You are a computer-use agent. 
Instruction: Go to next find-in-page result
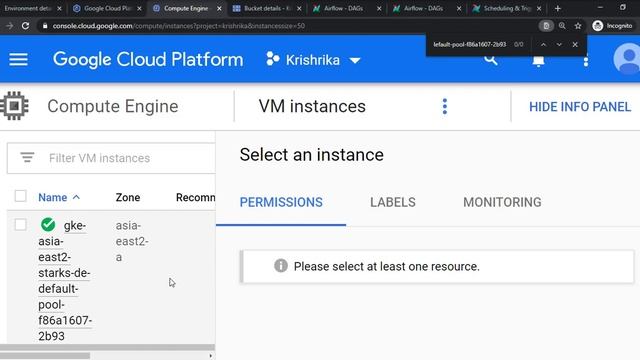point(559,44)
